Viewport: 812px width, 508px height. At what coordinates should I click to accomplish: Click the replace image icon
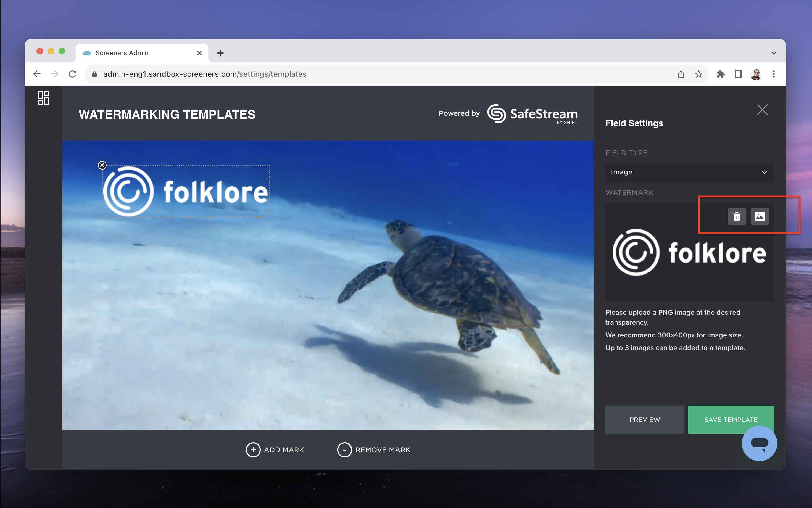coord(760,217)
